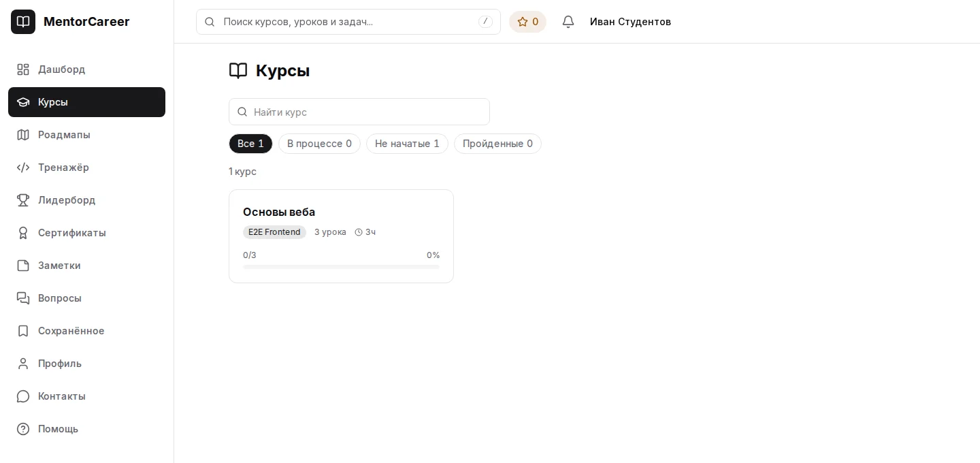
Task: Open notifications via the bell icon
Action: pos(568,22)
